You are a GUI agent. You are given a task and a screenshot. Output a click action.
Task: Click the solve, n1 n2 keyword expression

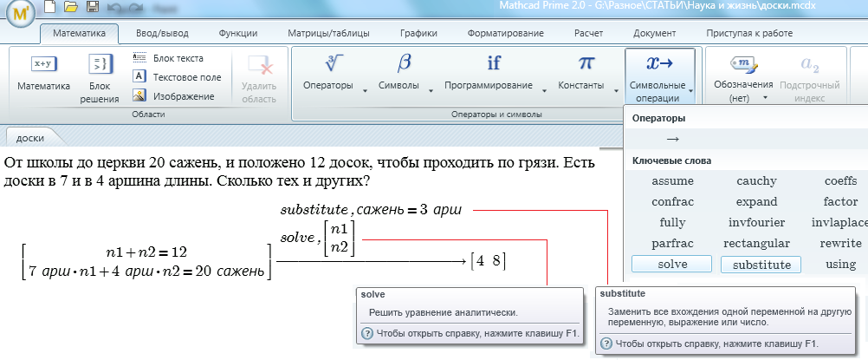pyautogui.click(x=318, y=239)
